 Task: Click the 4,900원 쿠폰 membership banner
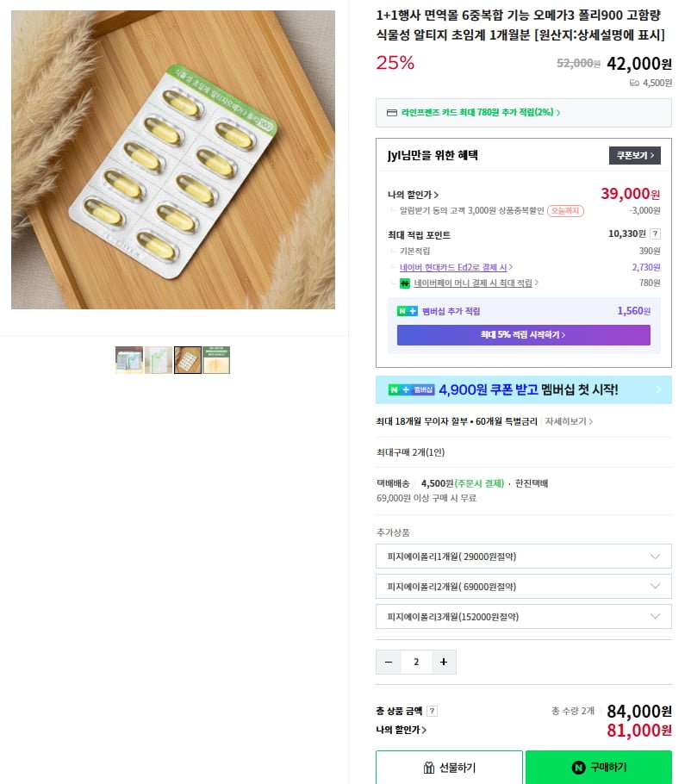pos(523,389)
